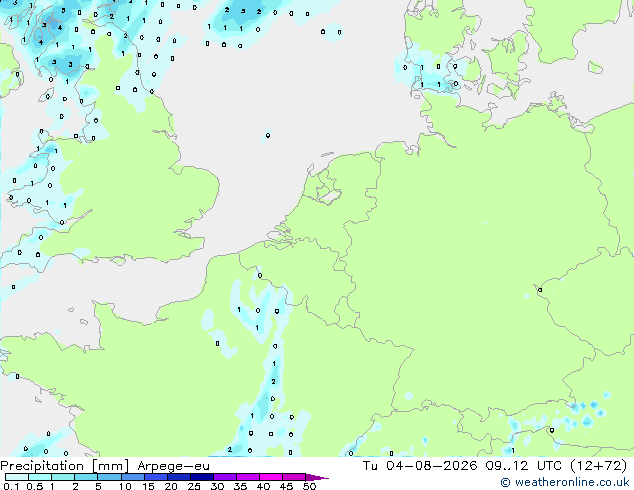Click the 'Tu 04-08-2026' date text
This screenshot has width=634, height=490.
[x=420, y=466]
